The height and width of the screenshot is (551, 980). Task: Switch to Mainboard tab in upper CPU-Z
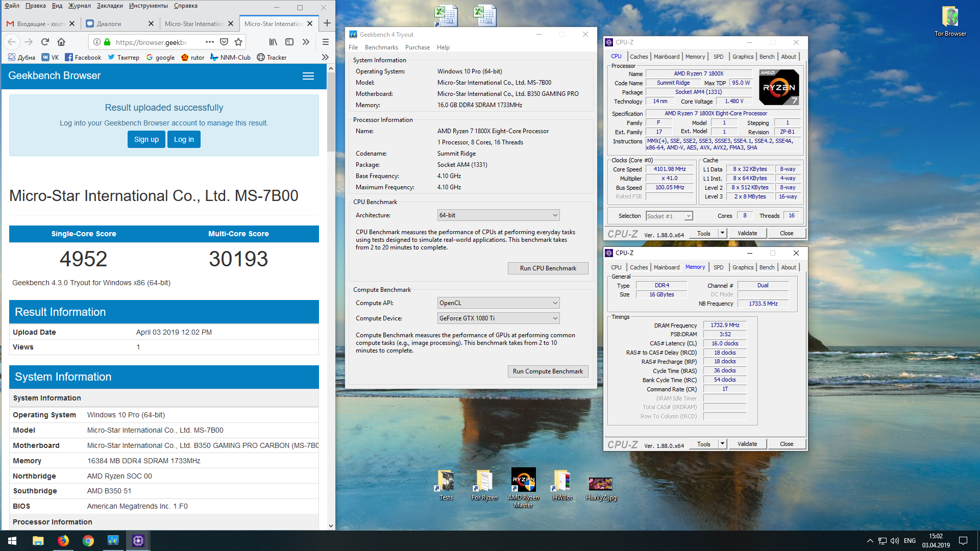pyautogui.click(x=667, y=57)
